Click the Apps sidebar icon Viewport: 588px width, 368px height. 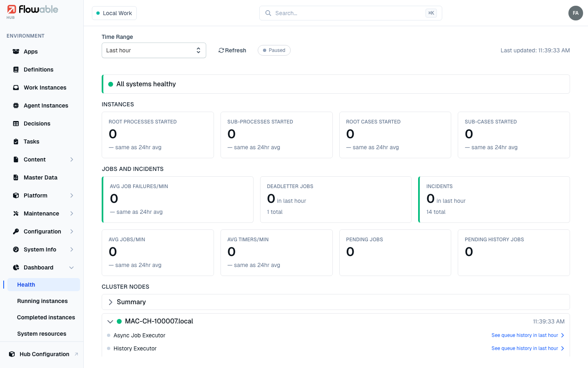point(16,52)
